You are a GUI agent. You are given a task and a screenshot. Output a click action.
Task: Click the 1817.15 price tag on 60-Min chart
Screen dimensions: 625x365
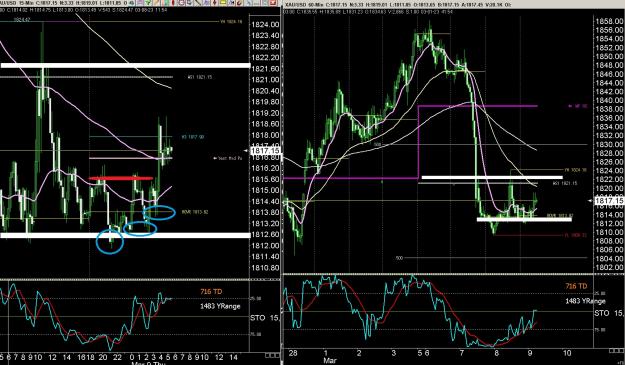609,201
